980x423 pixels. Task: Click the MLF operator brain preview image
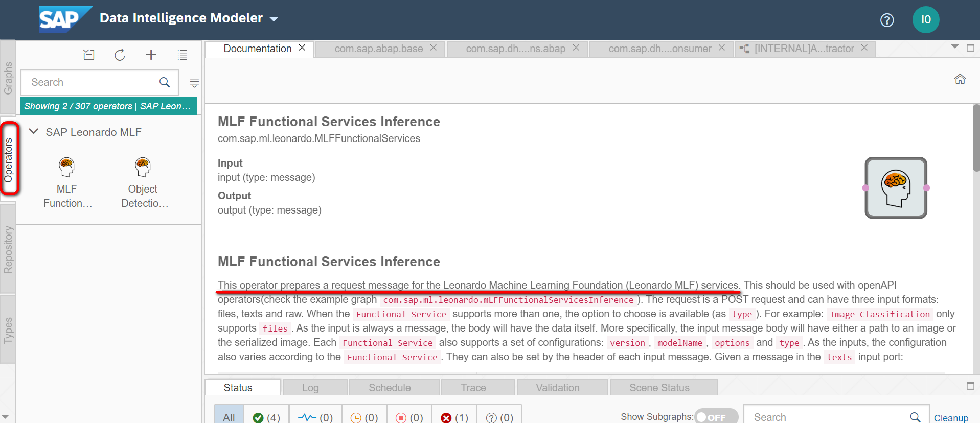point(896,188)
